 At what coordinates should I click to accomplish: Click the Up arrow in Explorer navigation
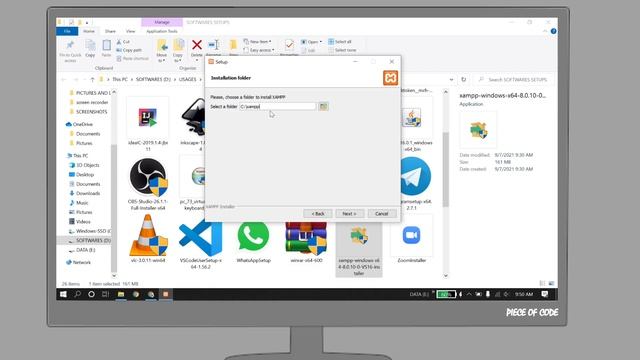(93, 80)
